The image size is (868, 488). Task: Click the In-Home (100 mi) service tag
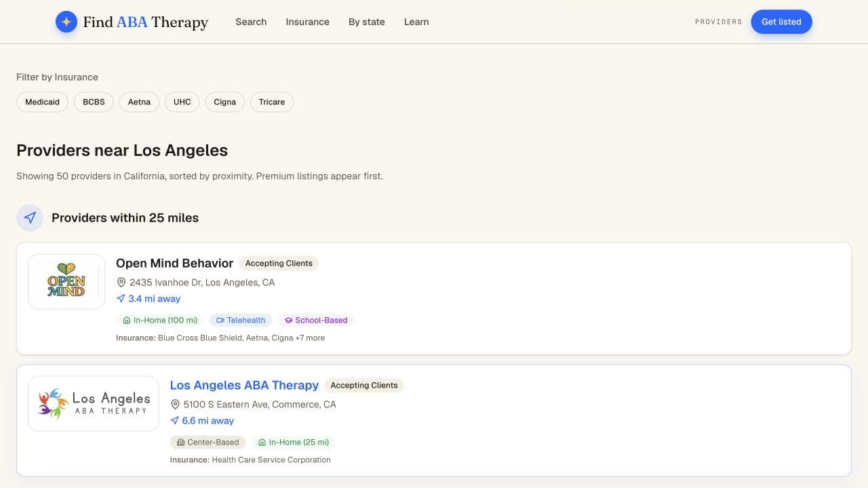coord(160,320)
